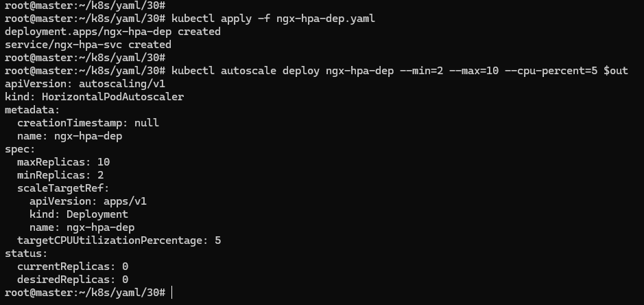The image size is (644, 305).
Task: Click the 'apiVersion: autoscaling/v1' line
Action: (x=85, y=84)
